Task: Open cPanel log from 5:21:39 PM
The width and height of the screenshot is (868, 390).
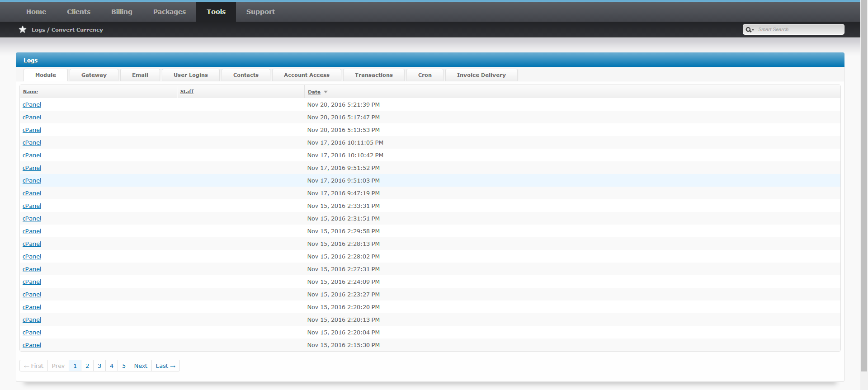Action: tap(32, 105)
